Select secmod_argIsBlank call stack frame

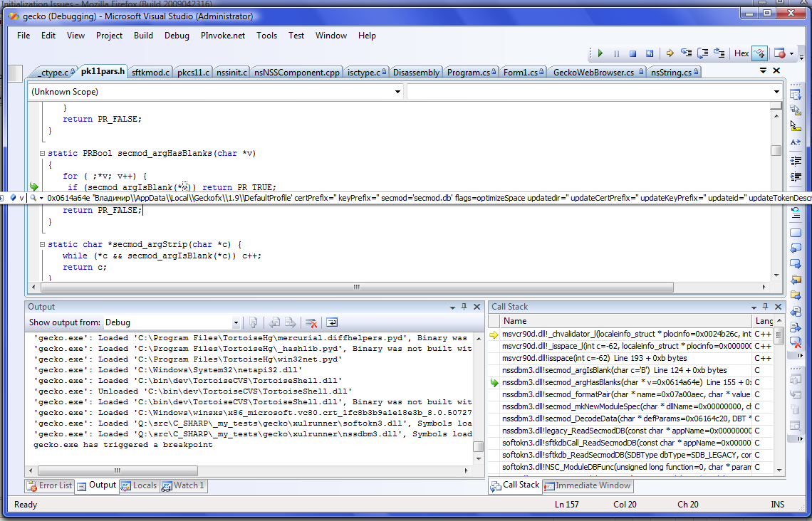pos(630,370)
